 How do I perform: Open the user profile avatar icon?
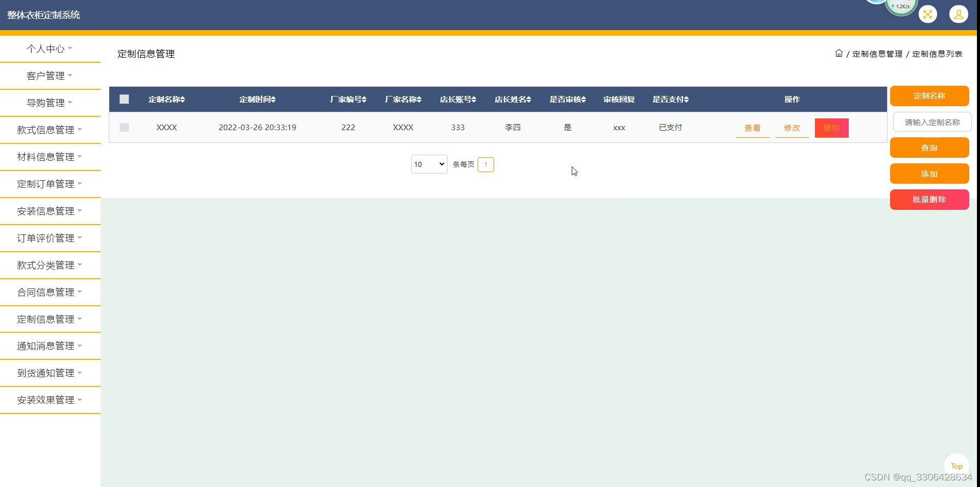[x=959, y=14]
